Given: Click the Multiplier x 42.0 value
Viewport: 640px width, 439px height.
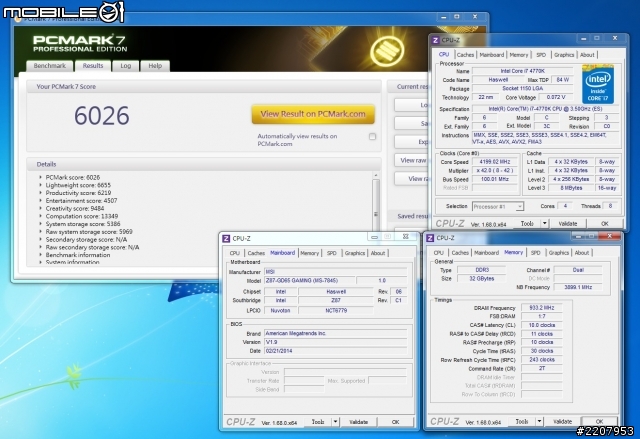Looking at the screenshot, I should (495, 171).
